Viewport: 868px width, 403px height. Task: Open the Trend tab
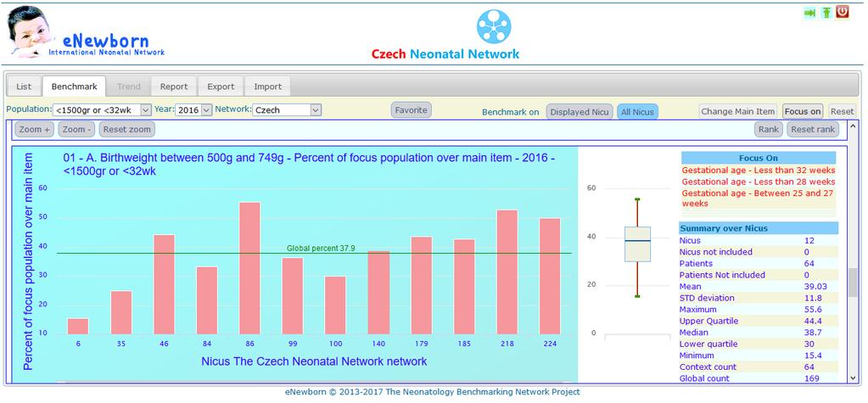point(128,87)
